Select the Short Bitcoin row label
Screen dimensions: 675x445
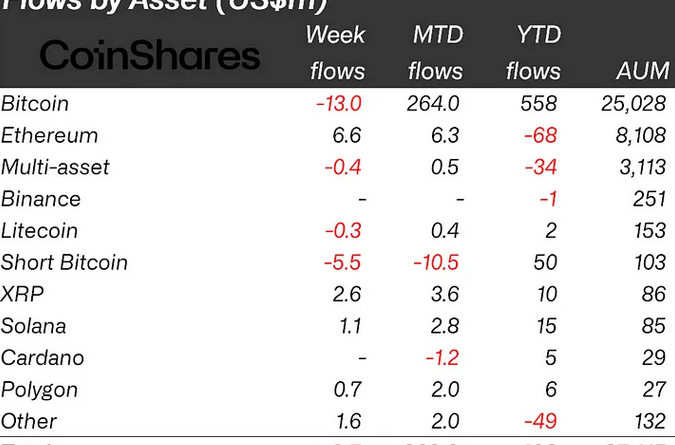coord(65,263)
